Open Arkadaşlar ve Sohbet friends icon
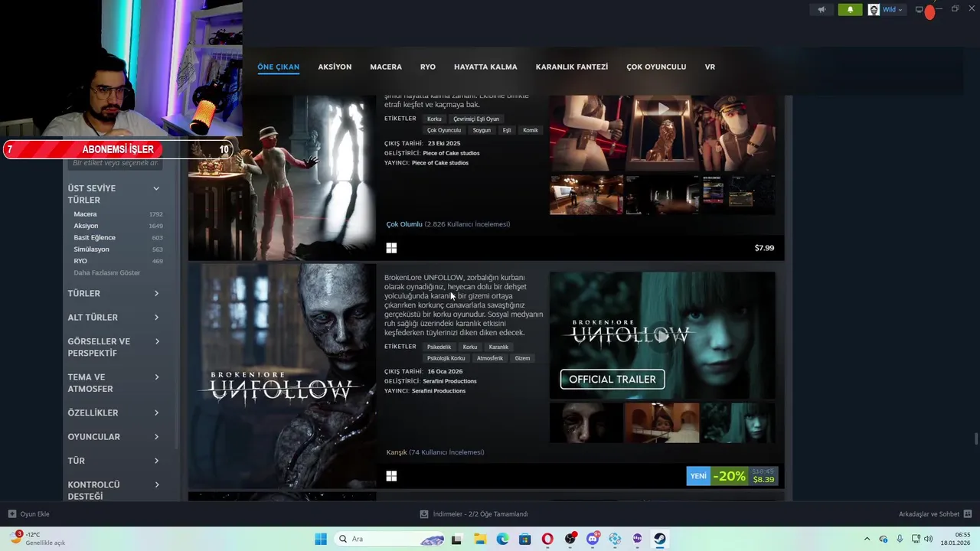Screen dimensions: 980x551 click(968, 514)
